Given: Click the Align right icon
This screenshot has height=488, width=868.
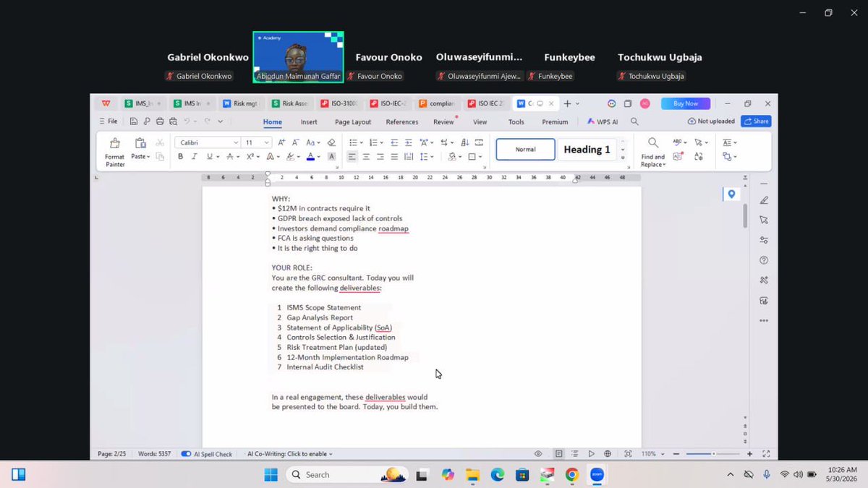Looking at the screenshot, I should [380, 156].
